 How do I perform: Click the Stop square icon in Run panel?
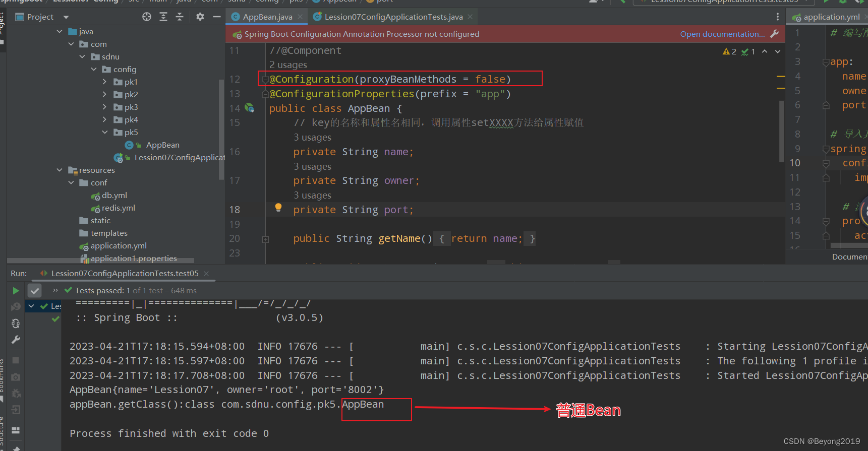tap(16, 360)
